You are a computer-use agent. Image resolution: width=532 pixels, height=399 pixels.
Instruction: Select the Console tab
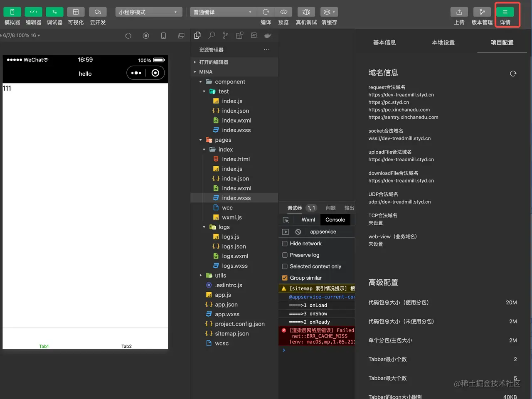335,220
